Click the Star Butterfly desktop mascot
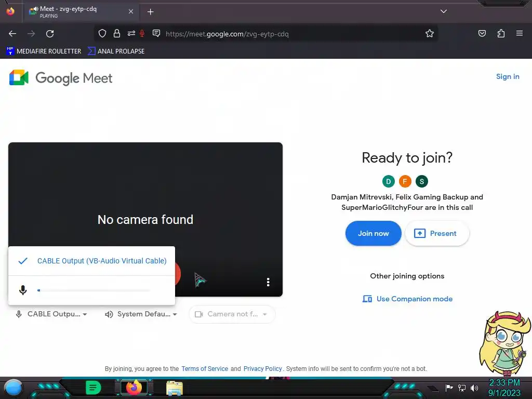Image resolution: width=532 pixels, height=399 pixels. (505, 343)
